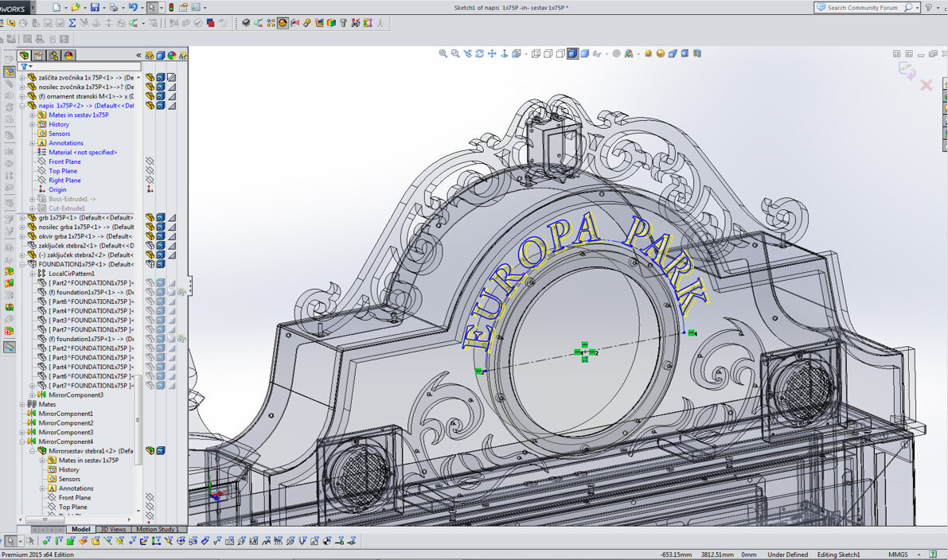Open the ConfigurationManager tab

54,56
